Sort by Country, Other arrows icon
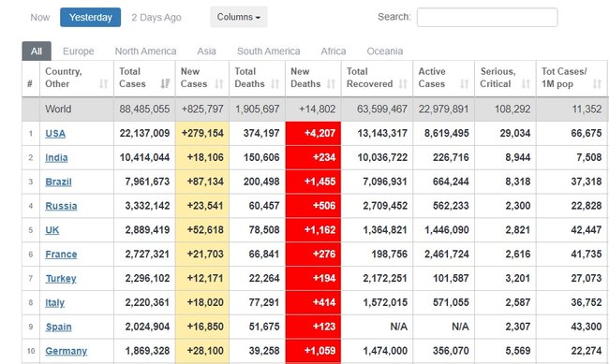609x364 pixels. tap(103, 84)
